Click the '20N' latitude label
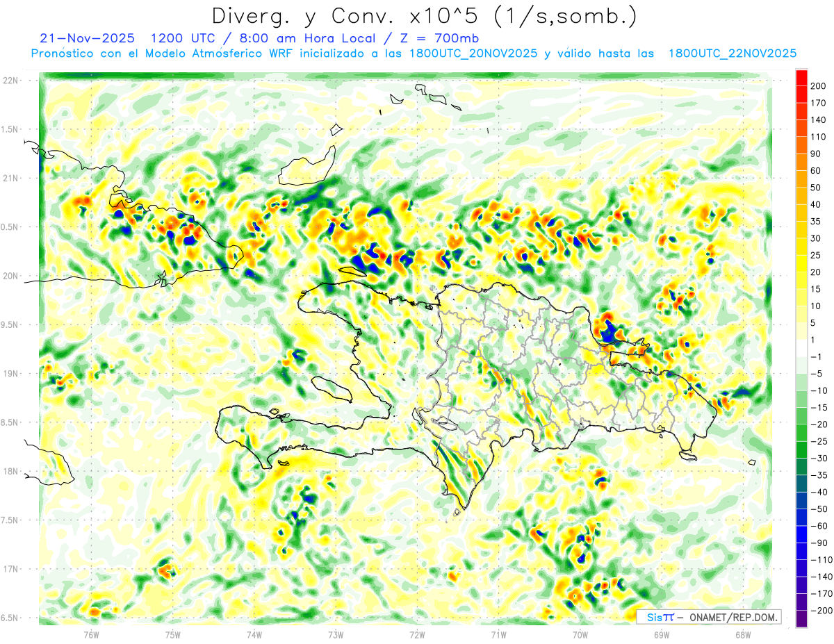This screenshot has height=644, width=834. (x=11, y=276)
